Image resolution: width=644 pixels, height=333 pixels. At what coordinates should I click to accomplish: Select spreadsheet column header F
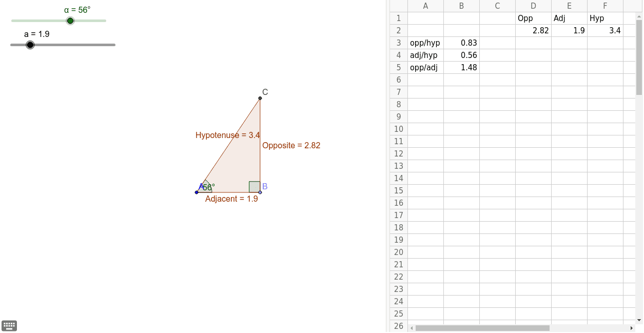click(x=606, y=6)
